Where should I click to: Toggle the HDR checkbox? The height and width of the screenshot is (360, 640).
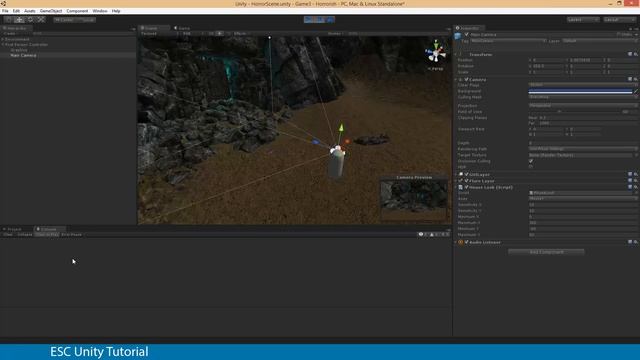click(531, 167)
